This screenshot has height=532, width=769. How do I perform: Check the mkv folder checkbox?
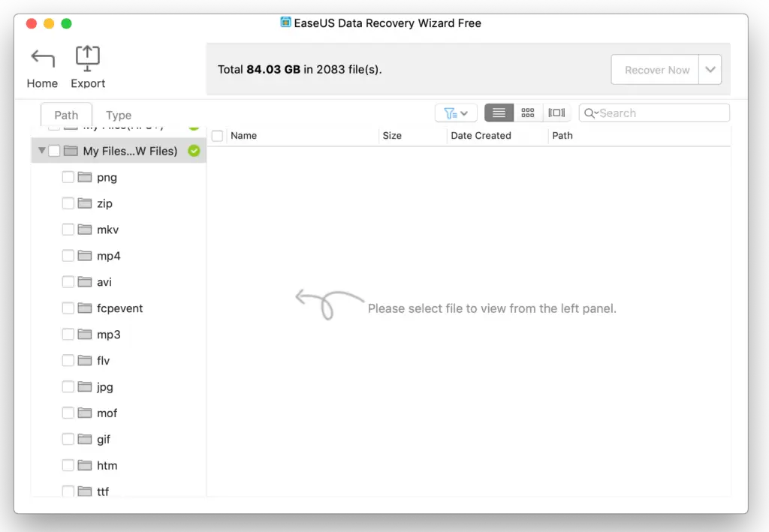click(68, 230)
